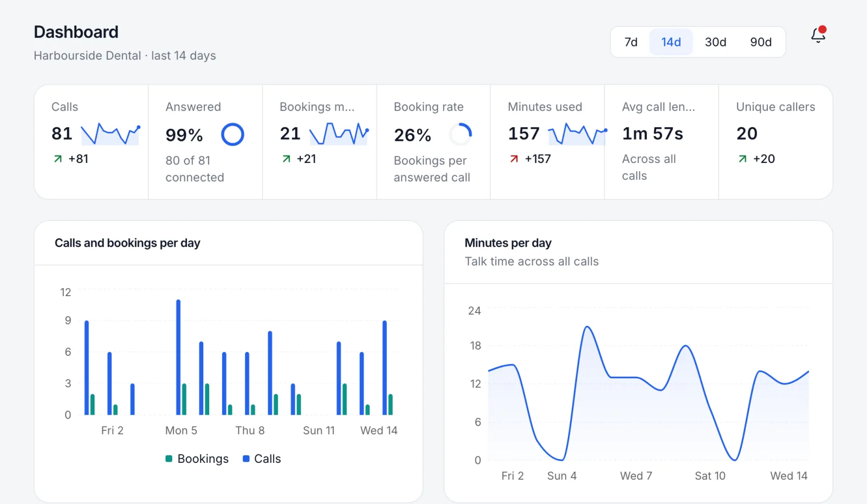The width and height of the screenshot is (867, 504).
Task: Click the 'Thu 8' axis label
Action: (x=250, y=430)
